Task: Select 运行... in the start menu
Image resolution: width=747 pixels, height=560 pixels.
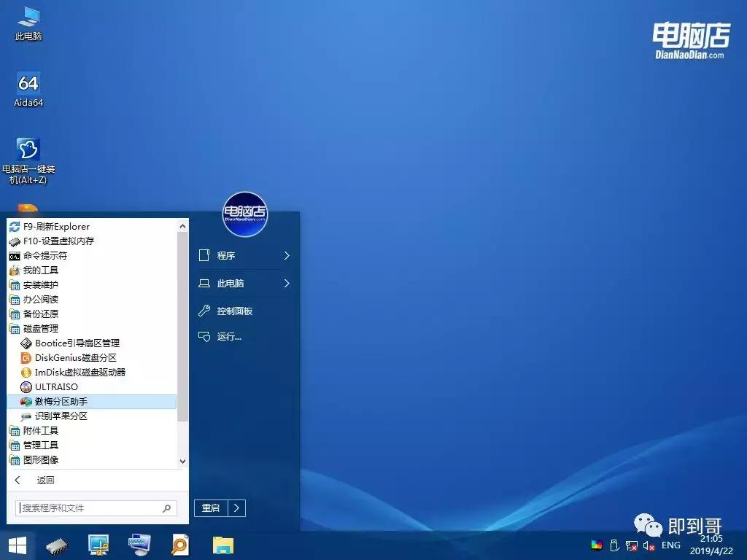Action: click(228, 336)
